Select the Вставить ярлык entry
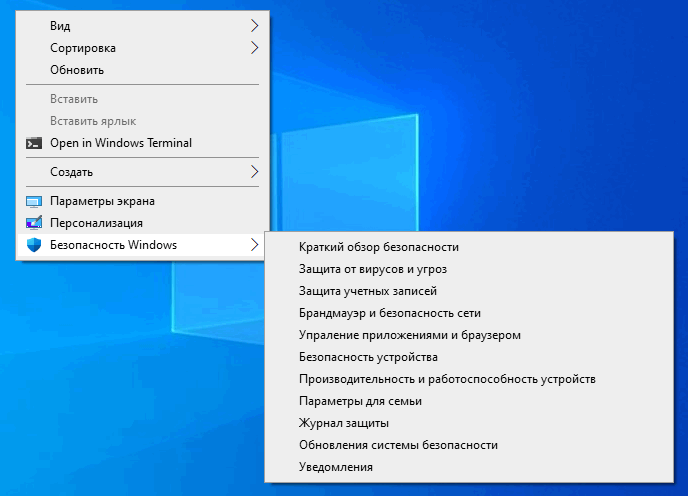This screenshot has width=688, height=496. click(x=143, y=121)
